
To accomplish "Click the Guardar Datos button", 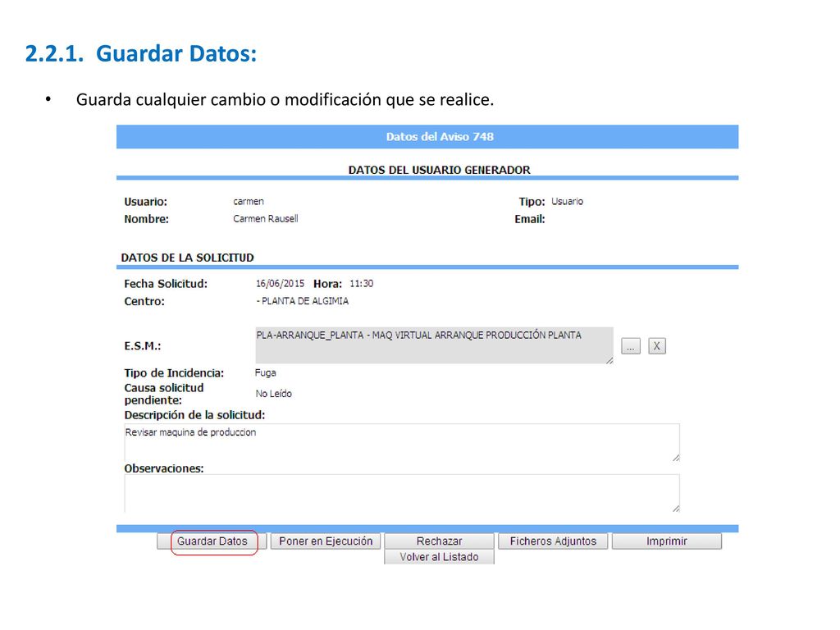I will click(212, 541).
